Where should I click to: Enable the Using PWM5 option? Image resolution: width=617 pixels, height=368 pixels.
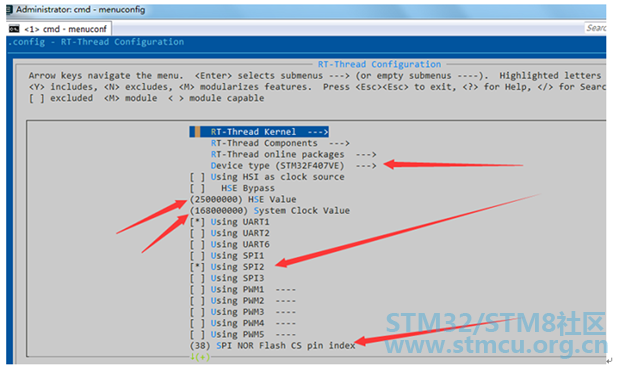tap(242, 334)
